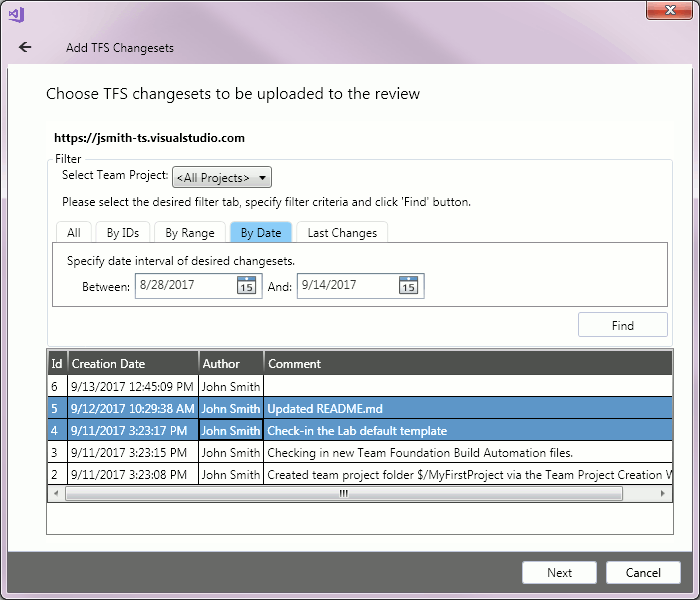Switch to the By IDs tab
Image resolution: width=700 pixels, height=600 pixels.
coord(123,233)
